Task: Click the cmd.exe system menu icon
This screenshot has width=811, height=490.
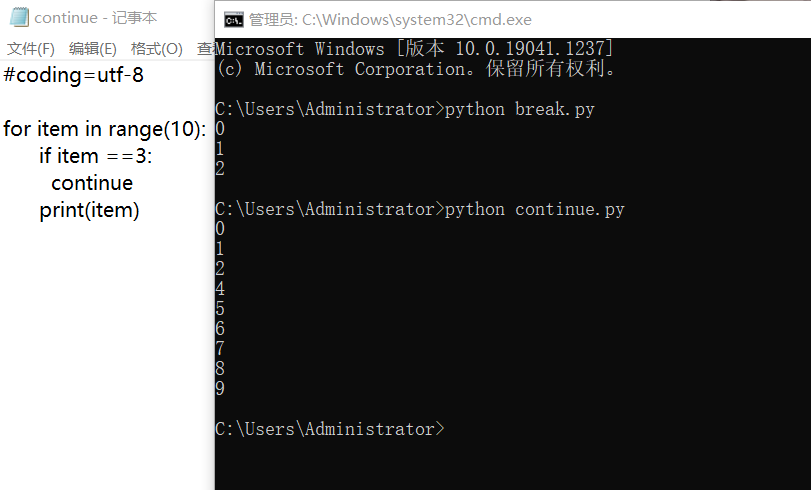Action: [232, 19]
